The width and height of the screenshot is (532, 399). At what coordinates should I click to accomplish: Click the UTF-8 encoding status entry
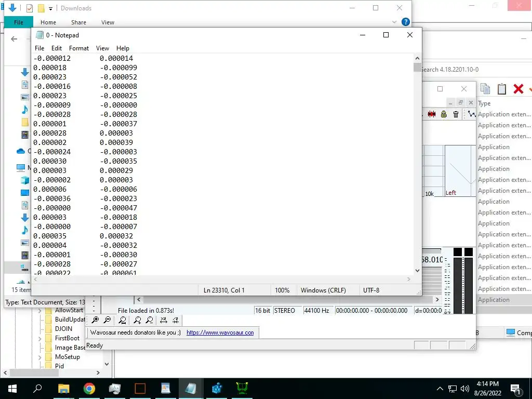coord(371,290)
